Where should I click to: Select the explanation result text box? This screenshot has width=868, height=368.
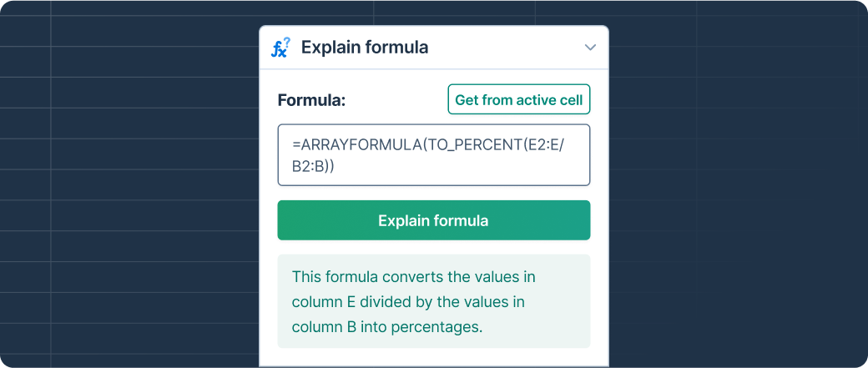[x=434, y=301]
